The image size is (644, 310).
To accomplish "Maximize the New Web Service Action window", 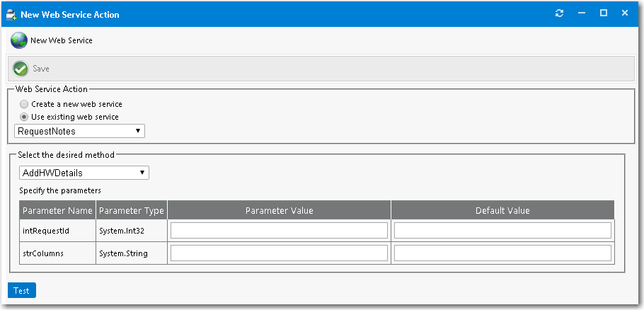I will (604, 13).
